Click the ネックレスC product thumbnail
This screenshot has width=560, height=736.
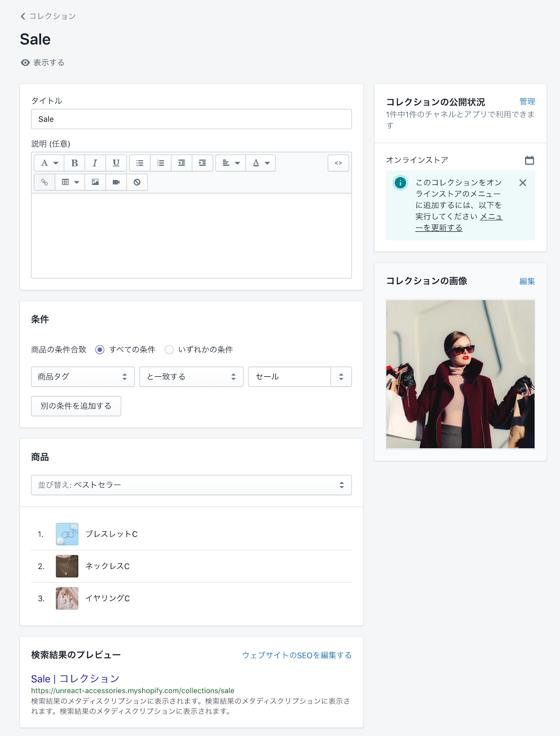(x=67, y=566)
